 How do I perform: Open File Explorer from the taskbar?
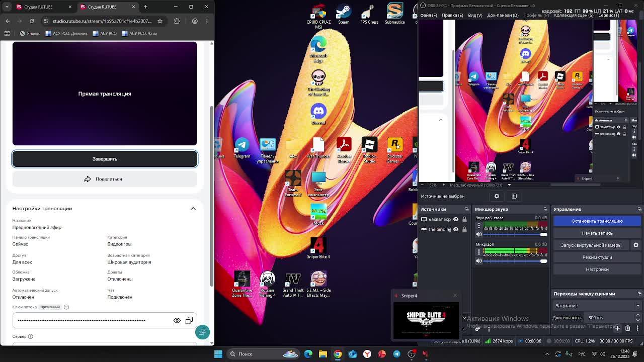323,354
